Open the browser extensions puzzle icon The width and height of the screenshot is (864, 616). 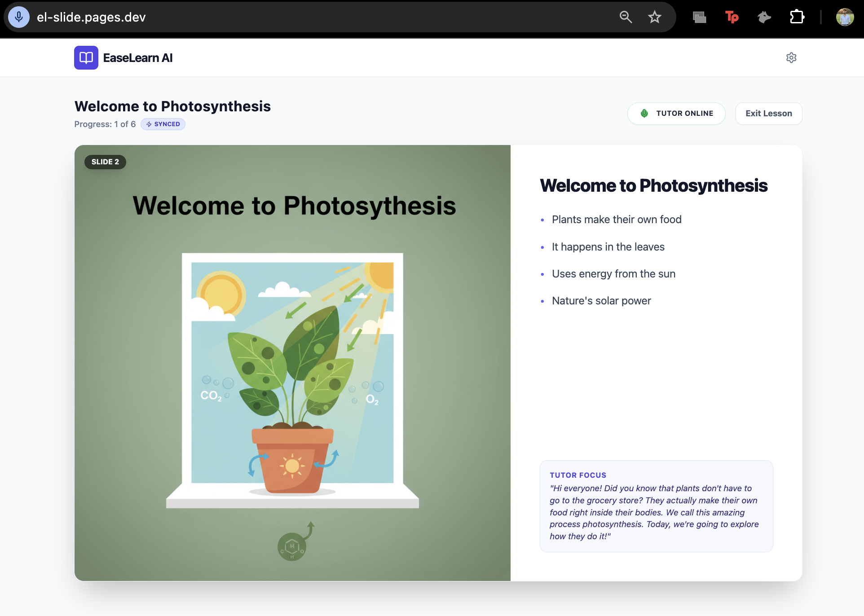(797, 17)
